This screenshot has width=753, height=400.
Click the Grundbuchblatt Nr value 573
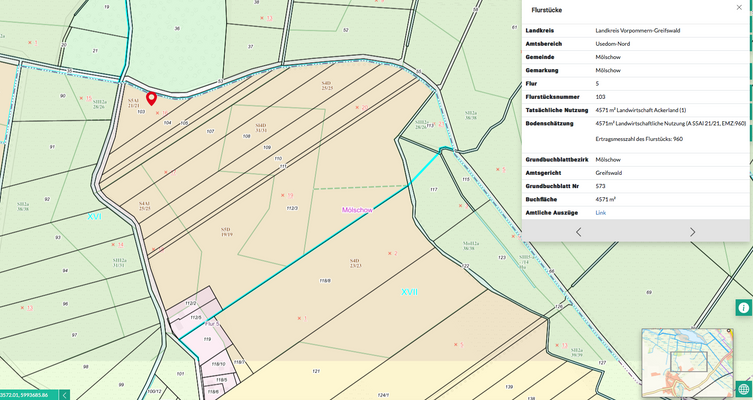click(600, 186)
